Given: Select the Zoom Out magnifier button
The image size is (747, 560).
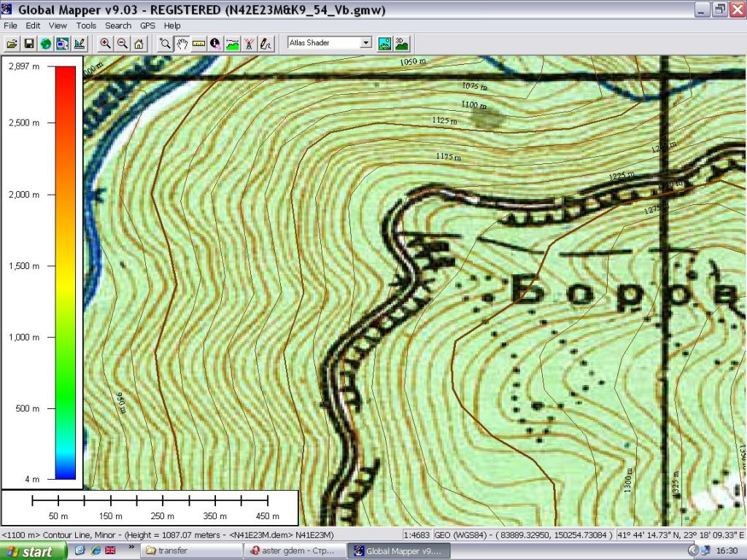Looking at the screenshot, I should [x=123, y=44].
